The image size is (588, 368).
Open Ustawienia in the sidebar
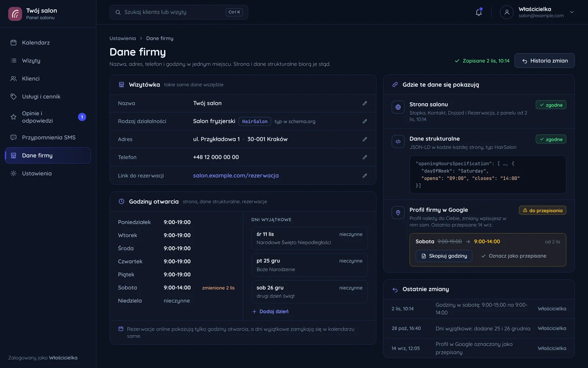48,174
